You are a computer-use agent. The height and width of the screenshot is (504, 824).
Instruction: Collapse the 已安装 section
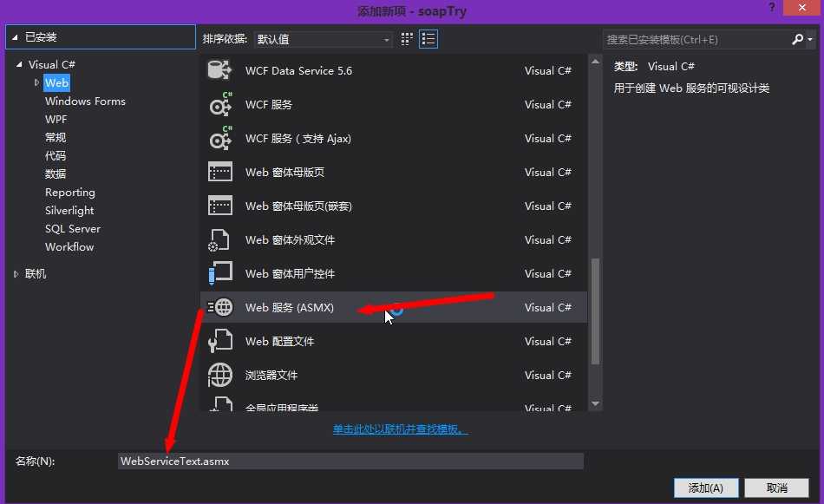click(16, 37)
